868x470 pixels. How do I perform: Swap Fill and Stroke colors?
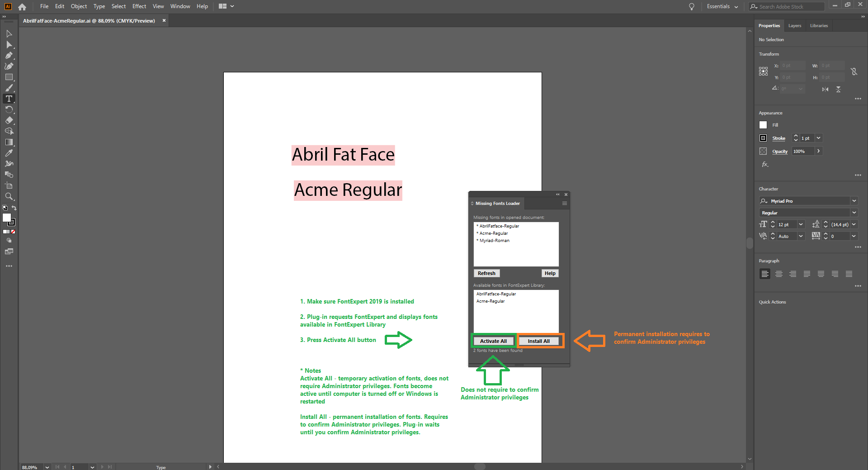(14, 208)
